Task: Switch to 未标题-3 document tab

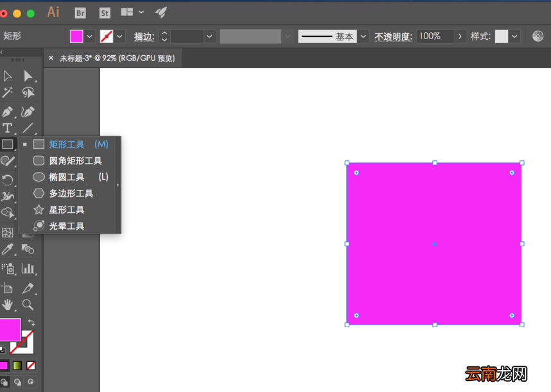Action: [118, 58]
